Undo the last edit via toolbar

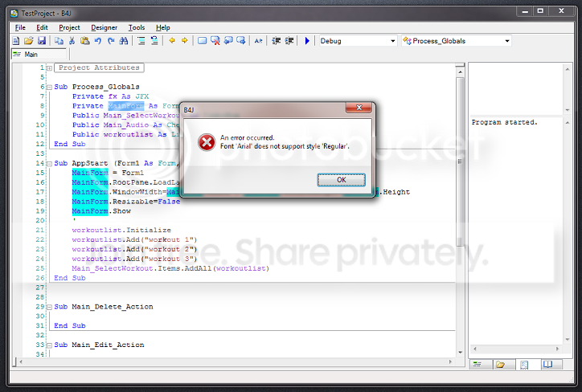pos(98,41)
